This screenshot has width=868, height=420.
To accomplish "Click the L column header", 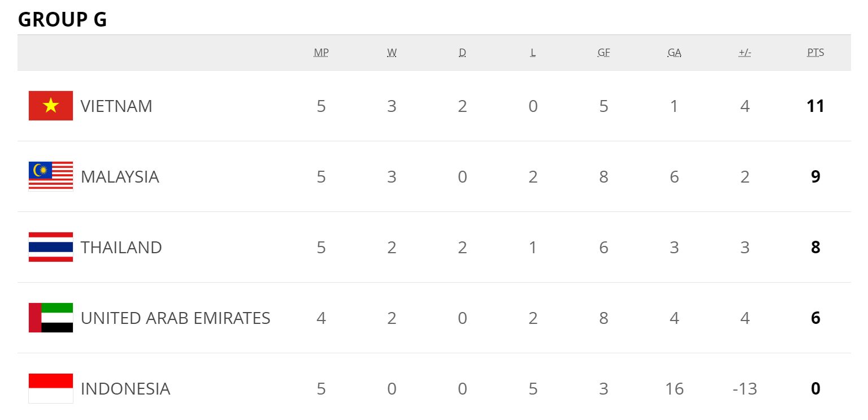I will [x=533, y=53].
